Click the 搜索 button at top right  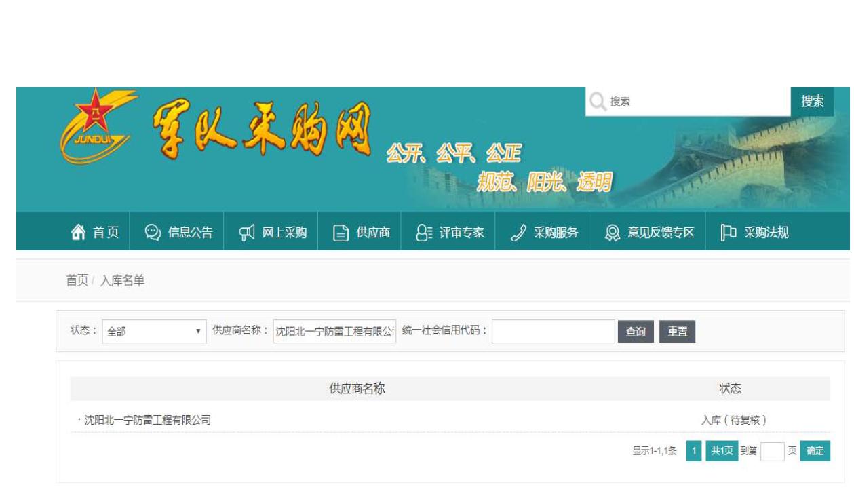click(x=812, y=102)
